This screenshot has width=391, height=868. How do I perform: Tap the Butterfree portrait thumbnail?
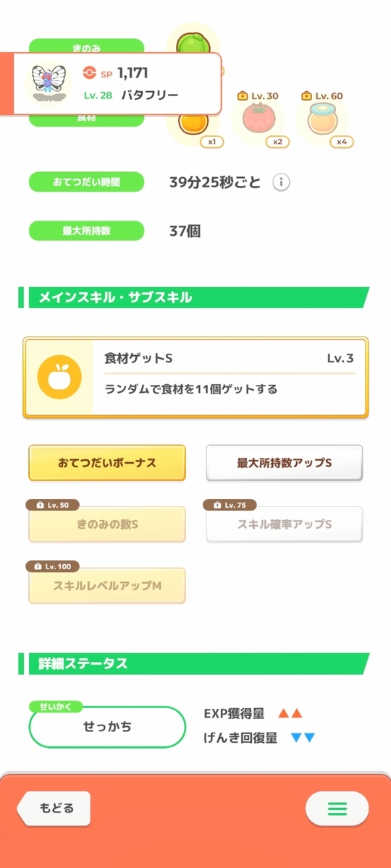(x=50, y=83)
